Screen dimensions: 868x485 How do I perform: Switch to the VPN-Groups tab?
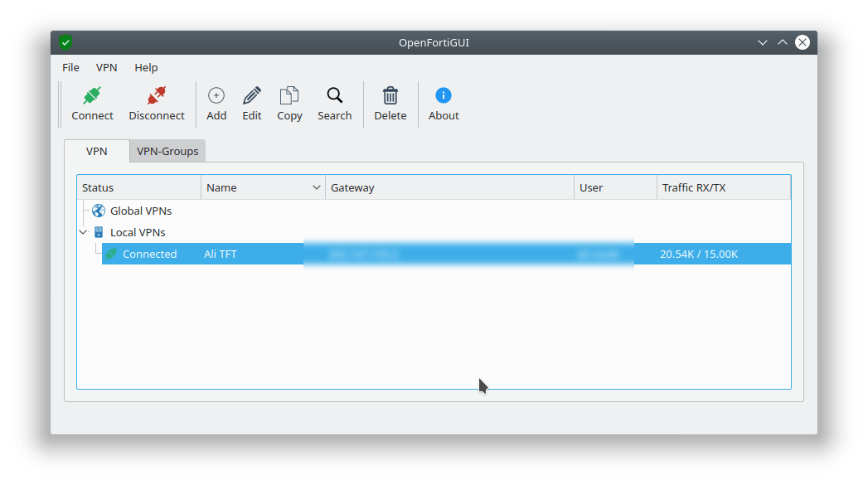point(167,152)
